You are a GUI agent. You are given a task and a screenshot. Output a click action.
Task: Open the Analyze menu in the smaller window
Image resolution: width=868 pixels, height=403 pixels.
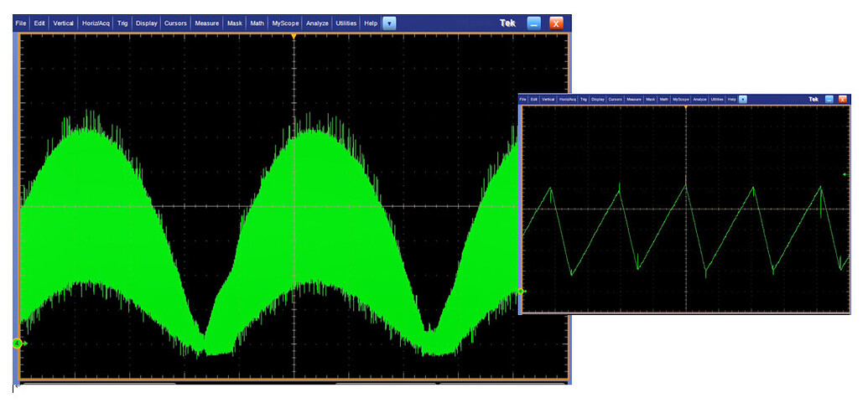699,99
